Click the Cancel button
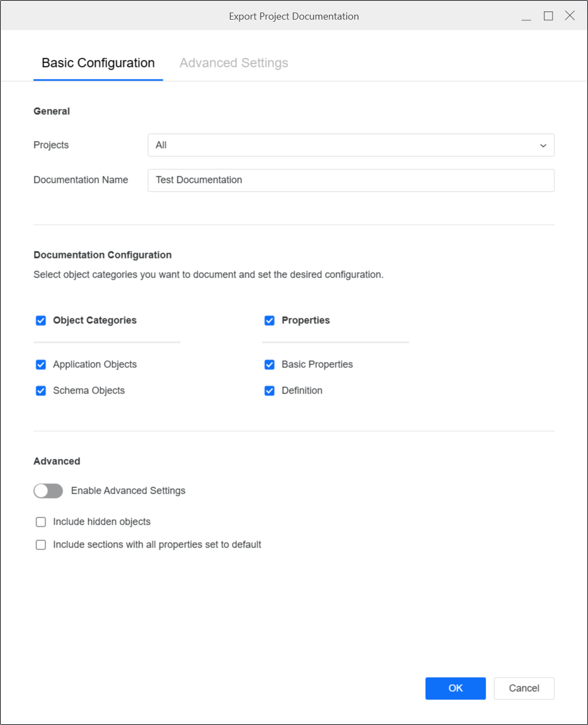Viewport: 588px width, 725px height. coord(524,689)
